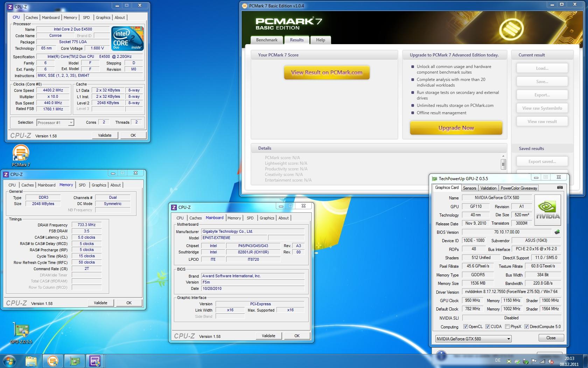Click the GPU-Z screenshot camera icon

tap(560, 188)
